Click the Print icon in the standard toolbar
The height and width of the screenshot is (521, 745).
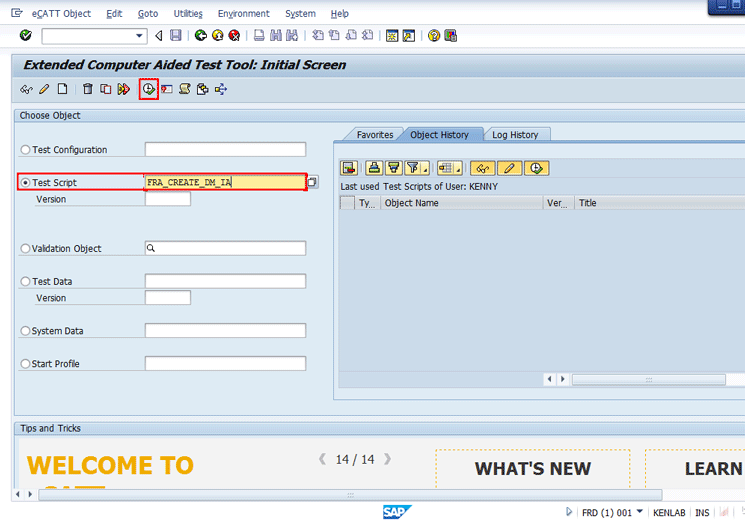click(259, 35)
